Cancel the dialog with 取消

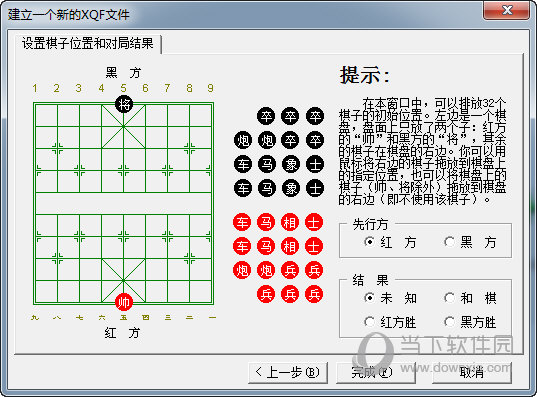tap(472, 372)
